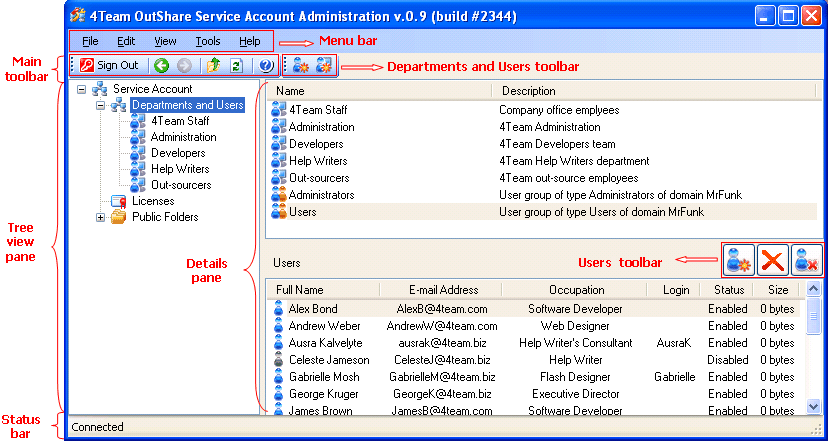Click the 'Disabled' status cell

pyautogui.click(x=728, y=360)
